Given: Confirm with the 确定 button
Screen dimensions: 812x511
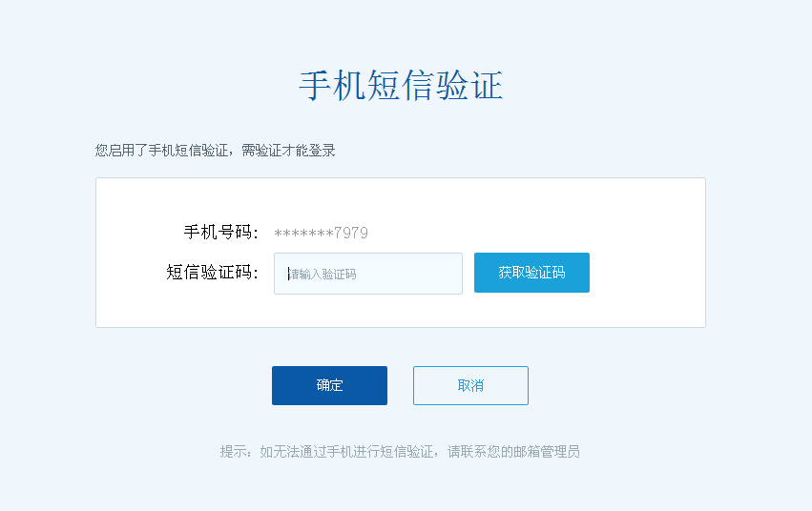Looking at the screenshot, I should tap(329, 385).
